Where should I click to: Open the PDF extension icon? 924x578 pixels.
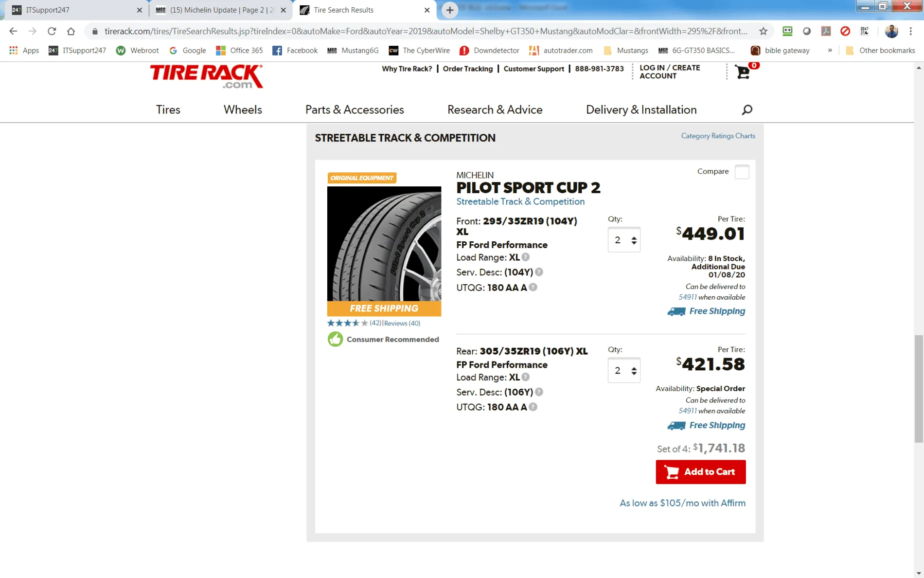826,31
